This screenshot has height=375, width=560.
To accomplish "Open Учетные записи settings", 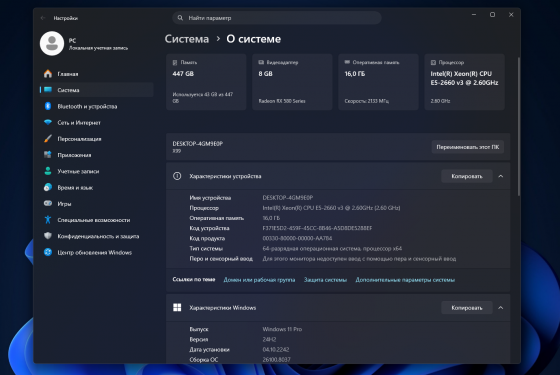I will pyautogui.click(x=97, y=171).
